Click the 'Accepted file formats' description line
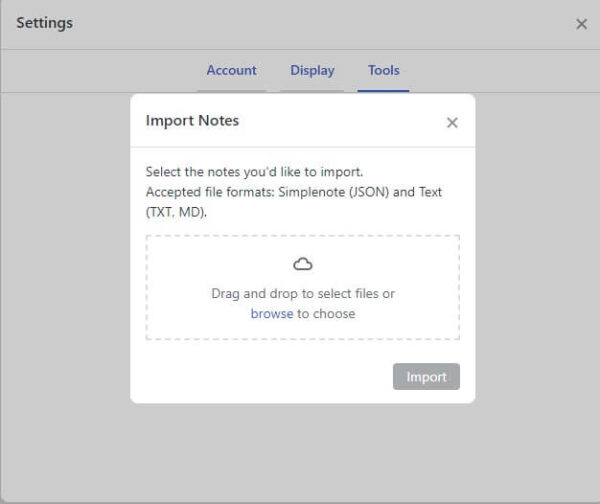This screenshot has width=600, height=504. 293,192
